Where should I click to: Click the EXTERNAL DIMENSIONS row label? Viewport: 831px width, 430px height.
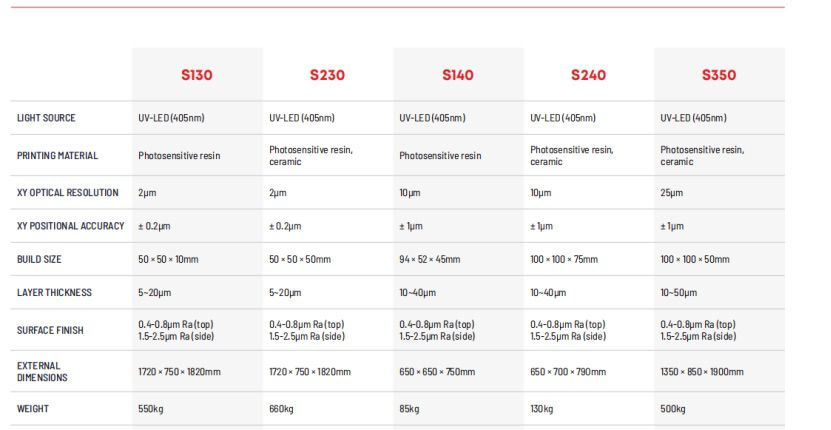(39, 371)
